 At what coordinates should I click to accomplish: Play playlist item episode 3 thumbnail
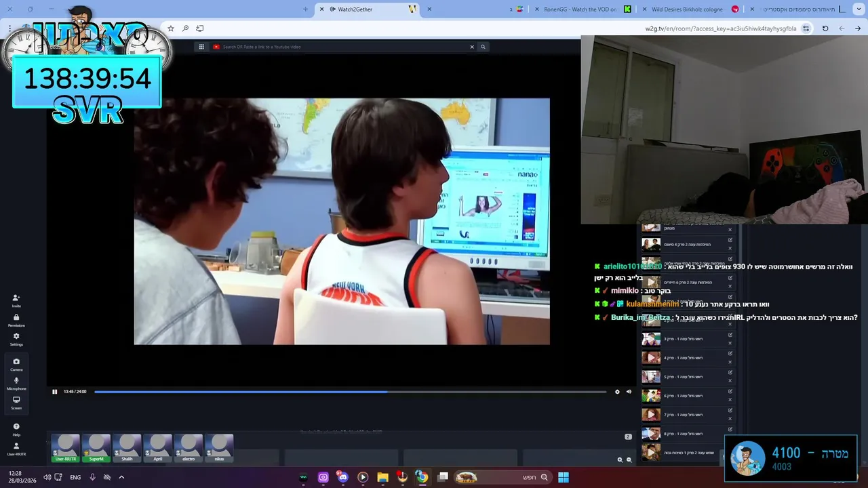click(x=651, y=339)
